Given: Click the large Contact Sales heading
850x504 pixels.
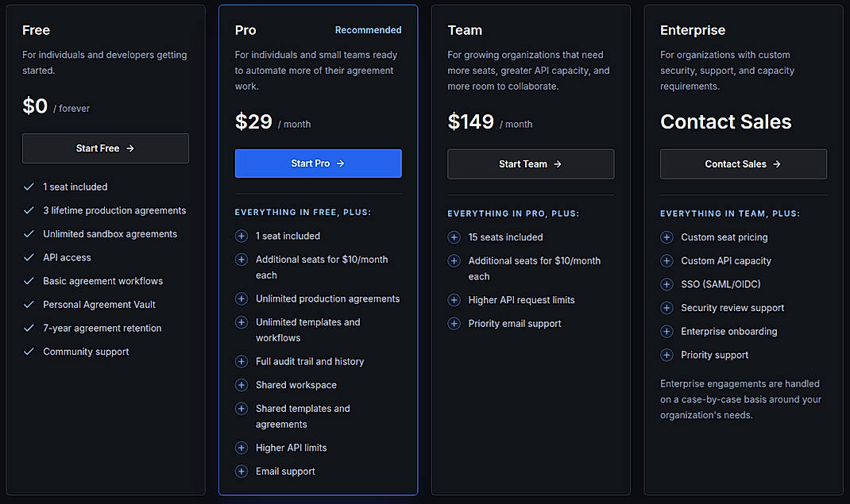Looking at the screenshot, I should click(x=725, y=121).
